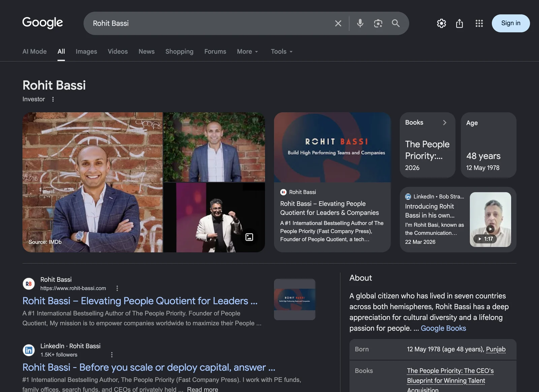539x392 pixels.
Task: Open the photo of man in blue blazer
Action: coord(214,147)
